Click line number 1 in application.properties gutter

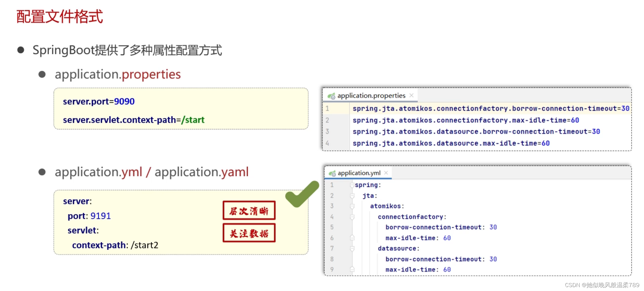tap(327, 109)
